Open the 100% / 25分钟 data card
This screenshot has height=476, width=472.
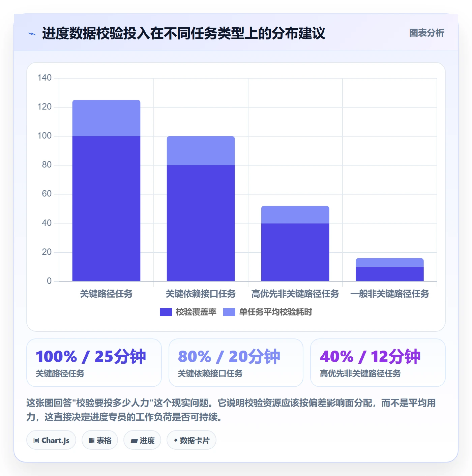pyautogui.click(x=94, y=363)
